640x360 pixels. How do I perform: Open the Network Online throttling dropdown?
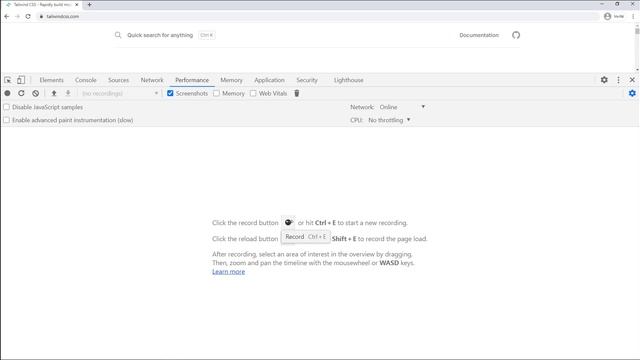point(402,107)
